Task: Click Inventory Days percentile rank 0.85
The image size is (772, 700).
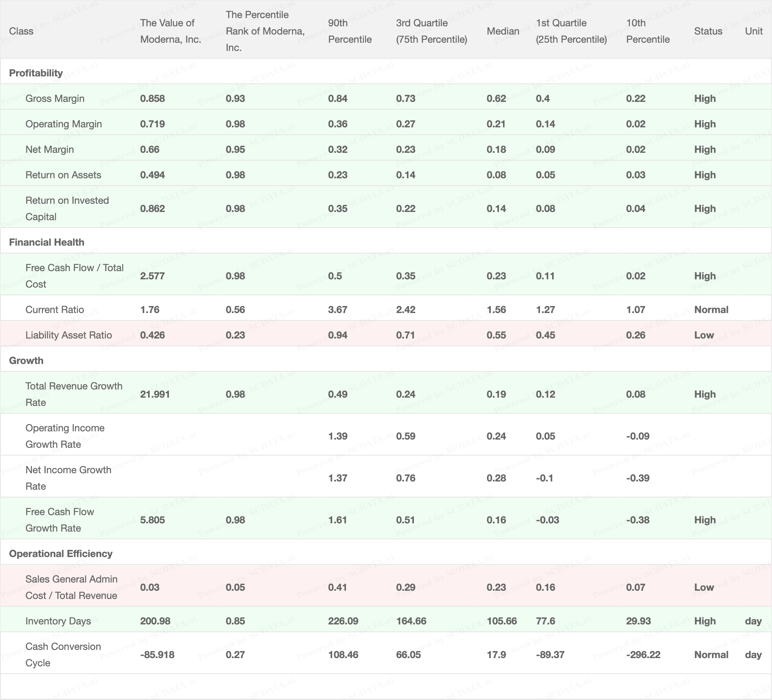Action: coord(235,621)
